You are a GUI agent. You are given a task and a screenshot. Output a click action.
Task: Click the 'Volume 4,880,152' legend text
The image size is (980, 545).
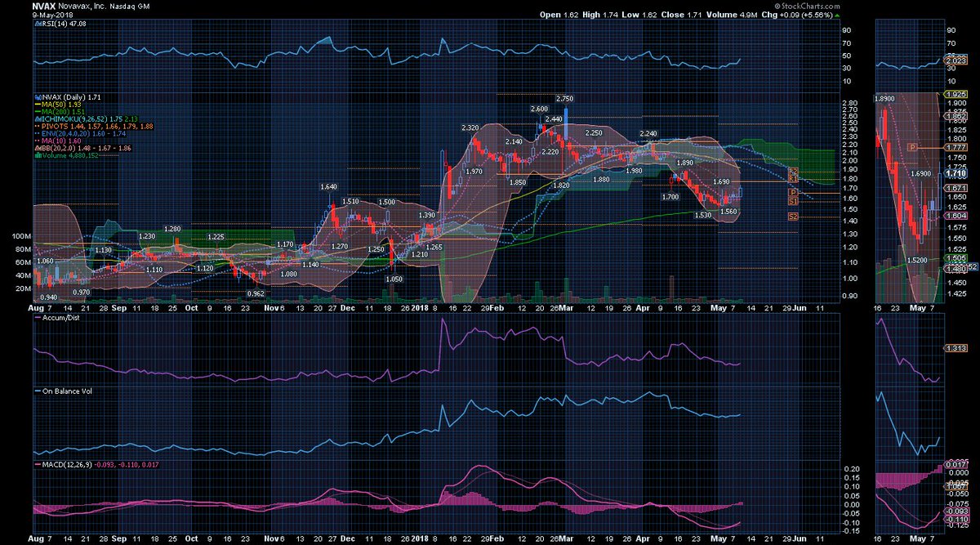click(x=70, y=155)
